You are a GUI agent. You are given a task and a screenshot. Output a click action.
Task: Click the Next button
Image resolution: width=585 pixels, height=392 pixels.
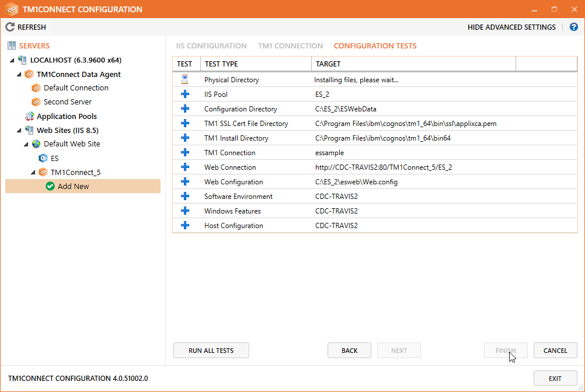[399, 350]
